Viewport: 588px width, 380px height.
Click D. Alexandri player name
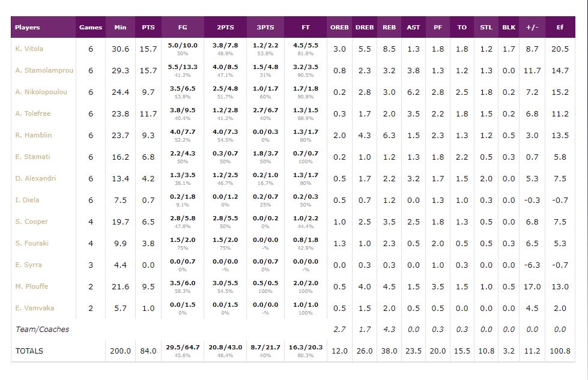(x=36, y=178)
